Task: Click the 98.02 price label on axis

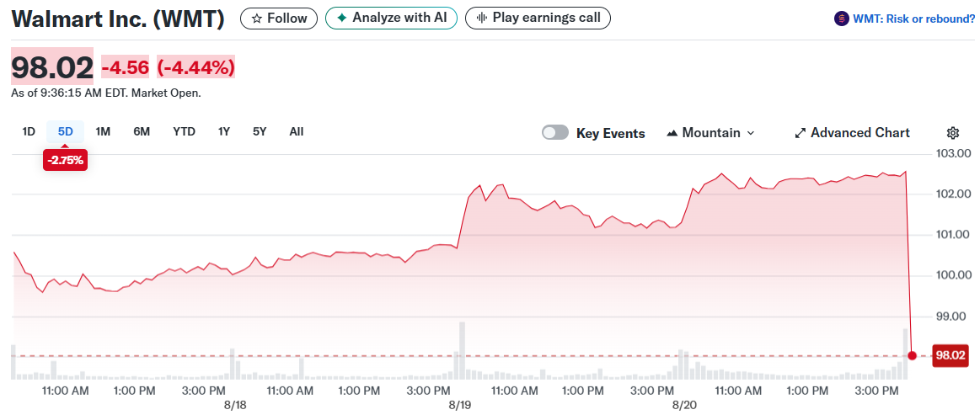Action: click(x=950, y=356)
